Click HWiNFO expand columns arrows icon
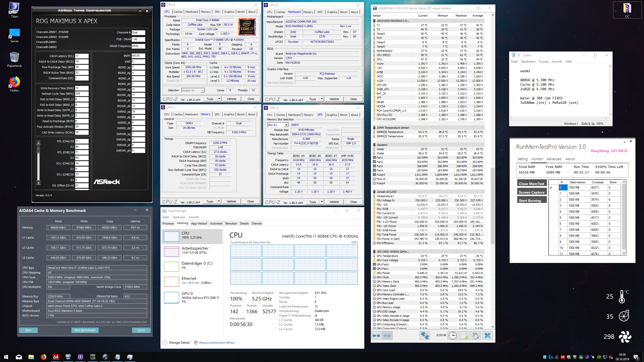The image size is (644, 362). coord(377,336)
